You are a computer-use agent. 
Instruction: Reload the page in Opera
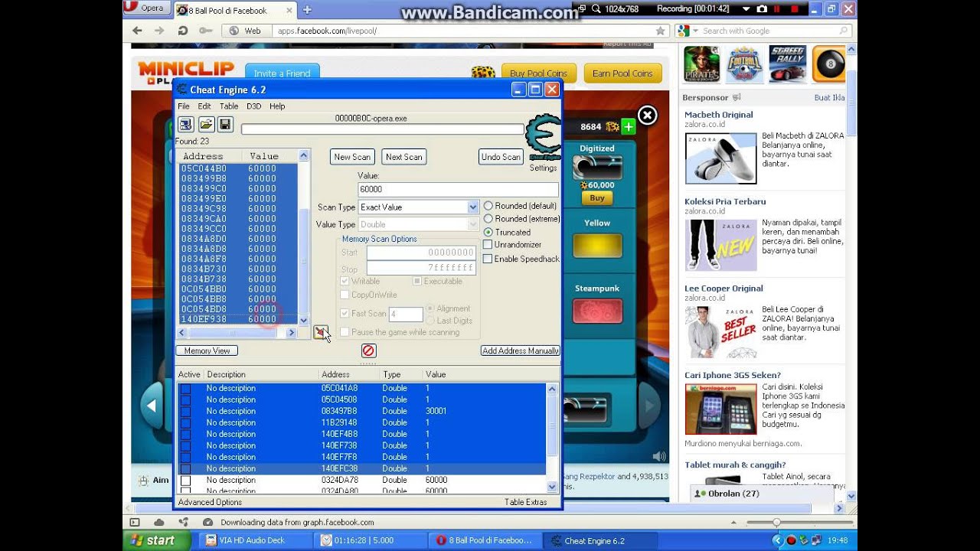coord(182,31)
